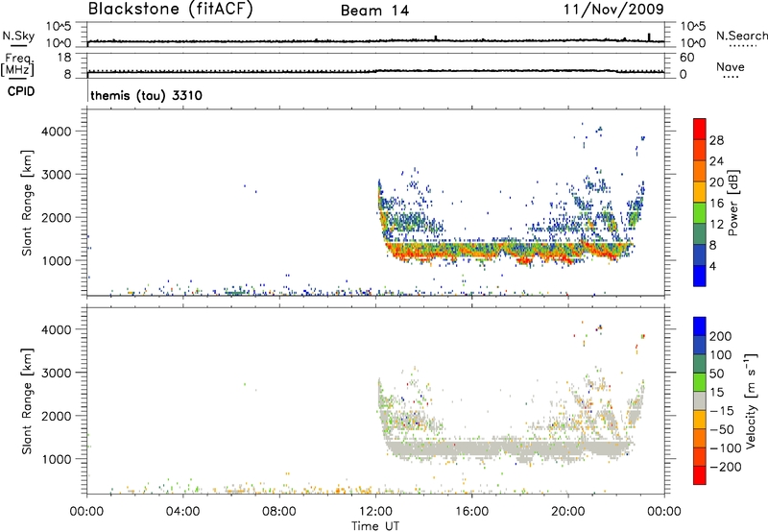Click the CPID label
The width and height of the screenshot is (768, 532).
pyautogui.click(x=21, y=91)
